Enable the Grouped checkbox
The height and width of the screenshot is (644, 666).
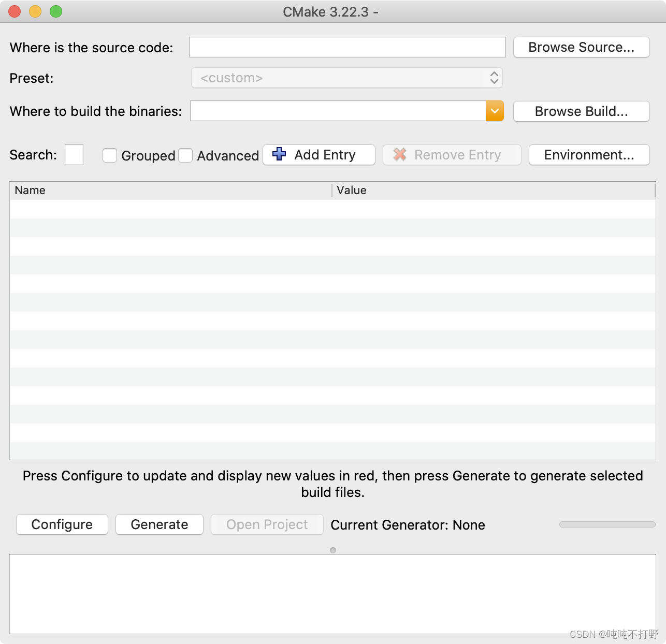(x=110, y=155)
